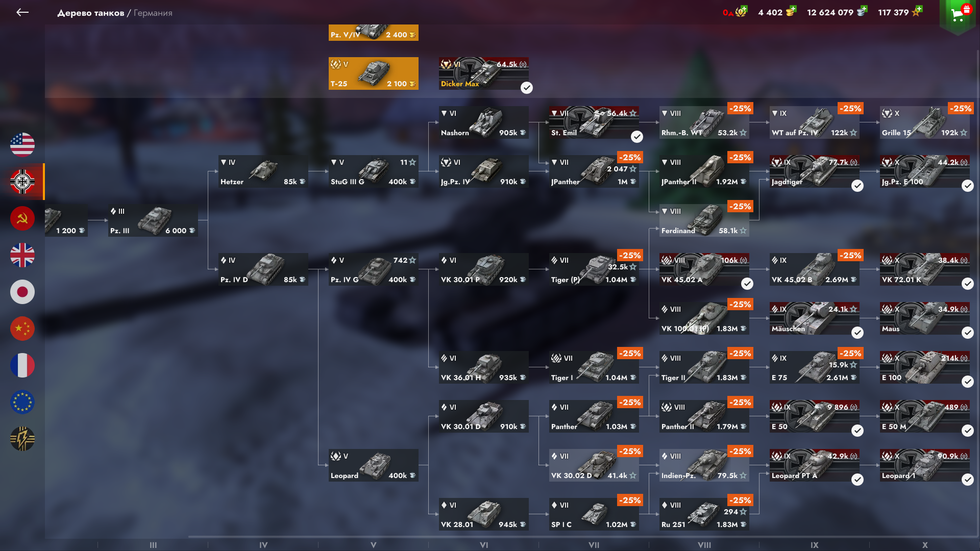Click the checkmark on Dicker Max

point(527,88)
